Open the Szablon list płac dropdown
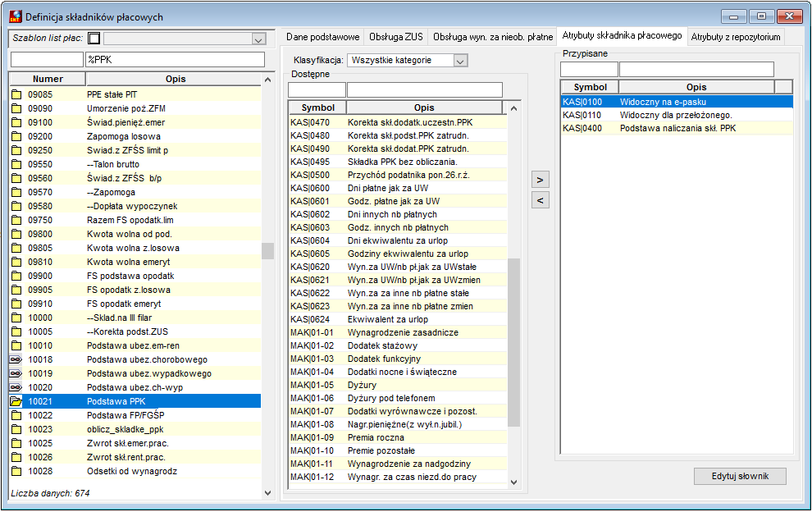Image resolution: width=812 pixels, height=512 pixels. [x=258, y=39]
